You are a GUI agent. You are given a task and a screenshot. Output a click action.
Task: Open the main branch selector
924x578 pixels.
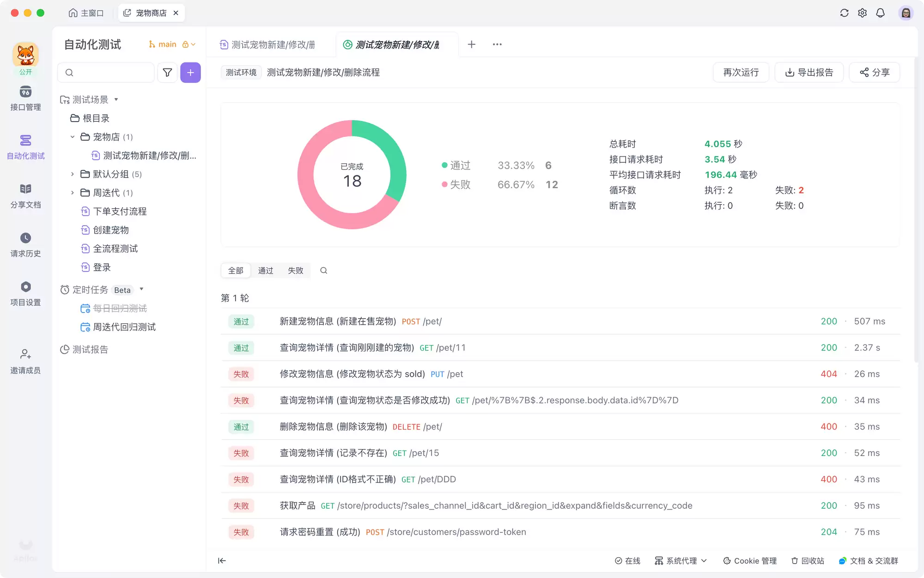click(x=171, y=44)
